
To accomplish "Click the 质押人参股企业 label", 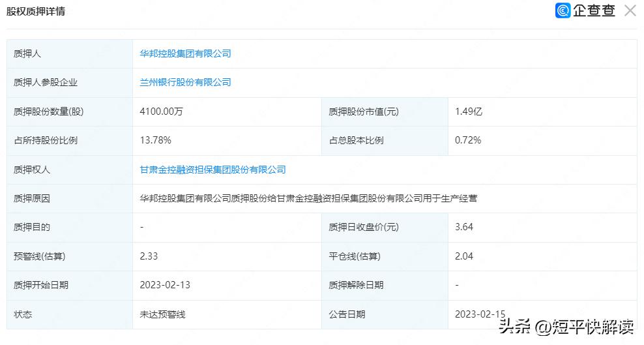I will 46,82.
